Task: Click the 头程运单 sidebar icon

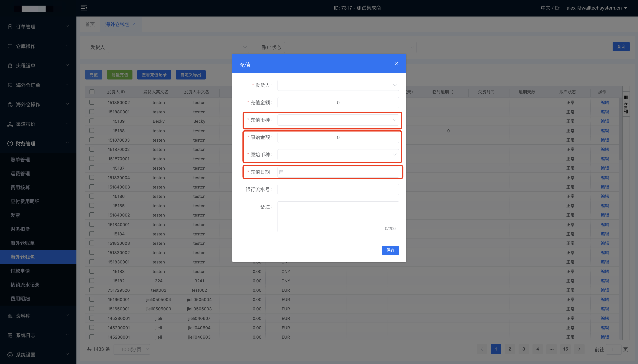Action: [x=10, y=66]
